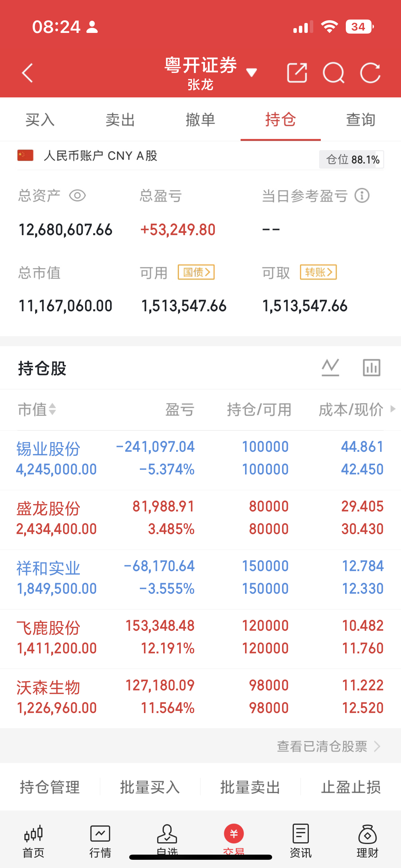Tap 批量卖出 button
Viewport: 401px width, 868px height.
251,787
